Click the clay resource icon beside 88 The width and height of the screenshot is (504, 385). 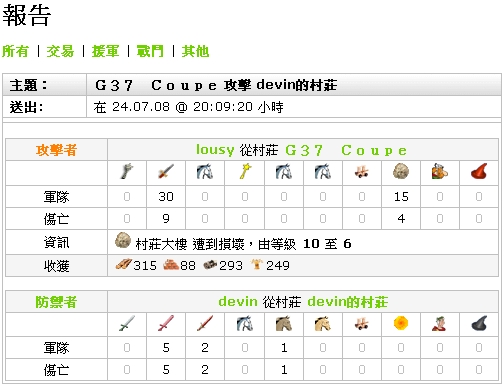tap(171, 265)
